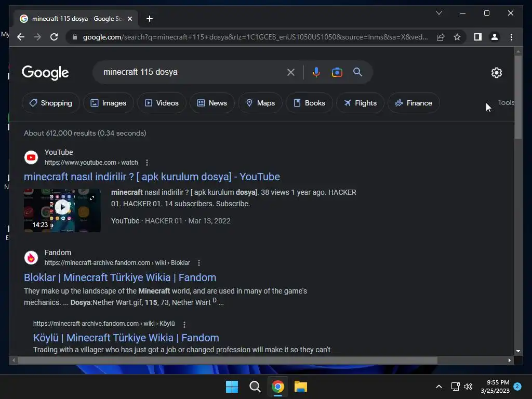532x399 pixels.
Task: Filter results by News
Action: coord(212,103)
